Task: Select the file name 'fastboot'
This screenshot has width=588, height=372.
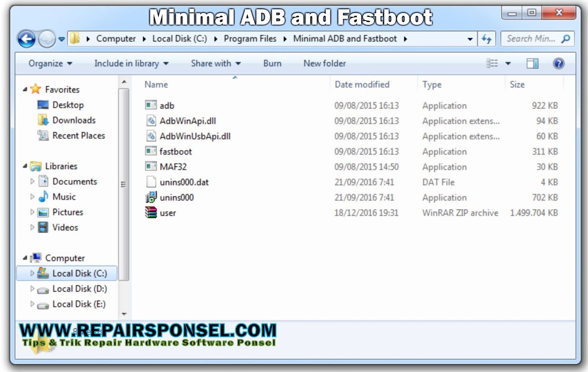Action: [x=176, y=151]
